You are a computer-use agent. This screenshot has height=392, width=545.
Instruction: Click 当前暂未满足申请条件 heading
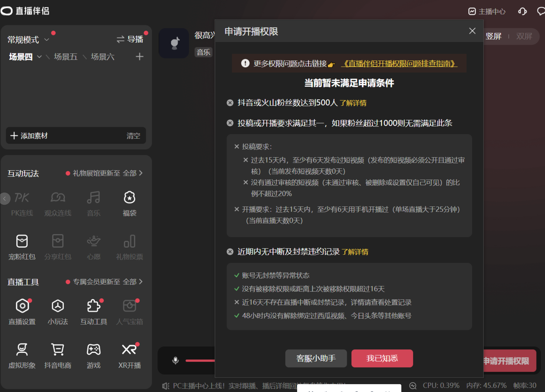[x=349, y=83]
